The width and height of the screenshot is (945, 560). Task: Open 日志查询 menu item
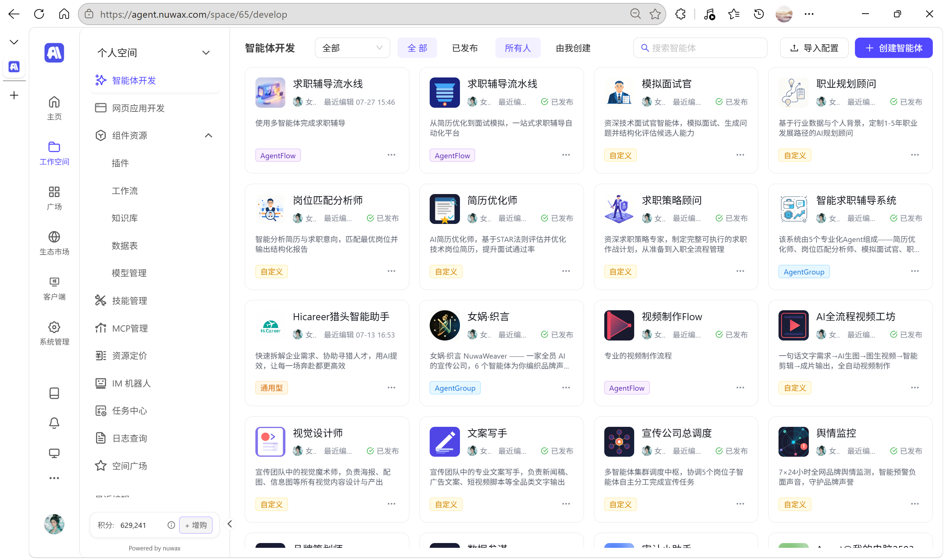pos(155,438)
